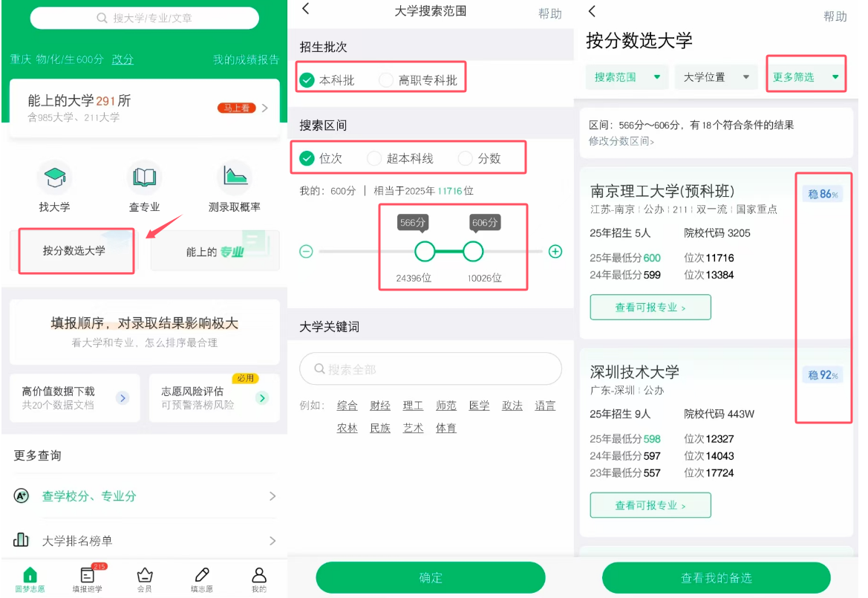
Task: Confirm search settings with 确定 button
Action: 431,577
